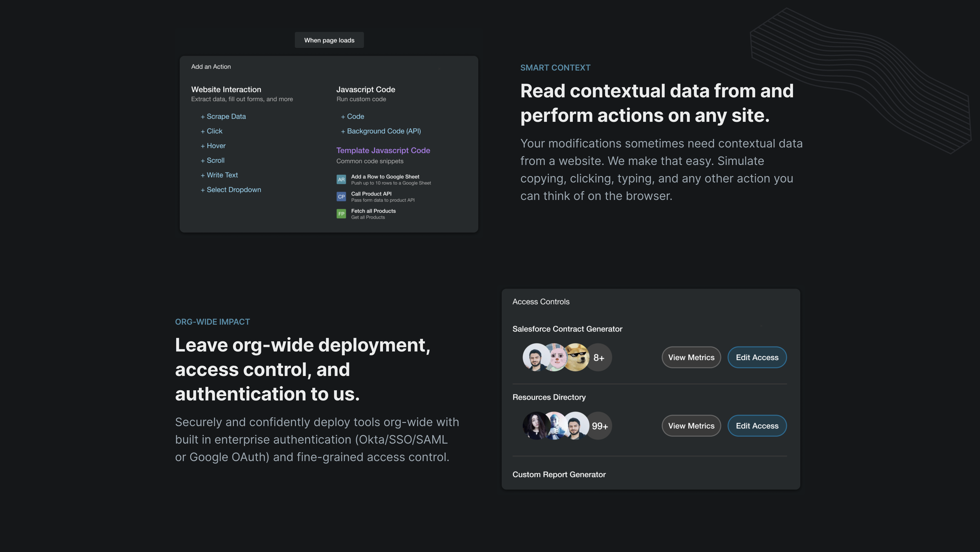Click the Call Product API snippet icon
The width and height of the screenshot is (980, 552).
(341, 196)
